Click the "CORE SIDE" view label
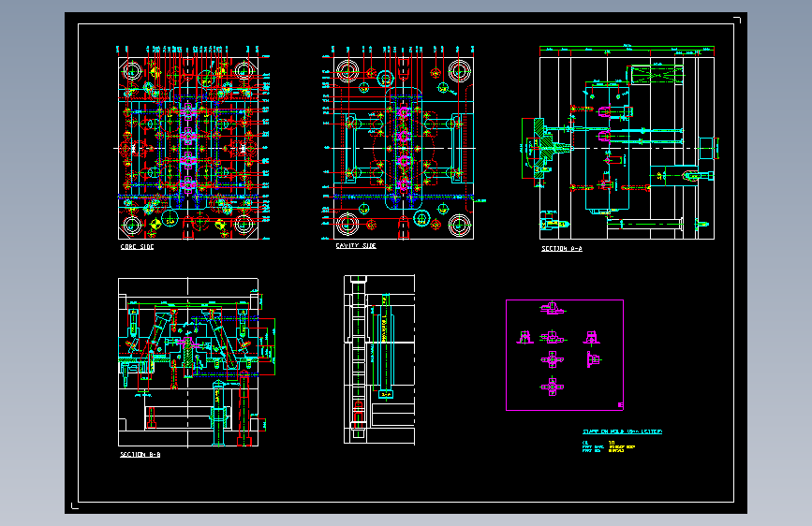The height and width of the screenshot is (526, 812). tap(138, 247)
